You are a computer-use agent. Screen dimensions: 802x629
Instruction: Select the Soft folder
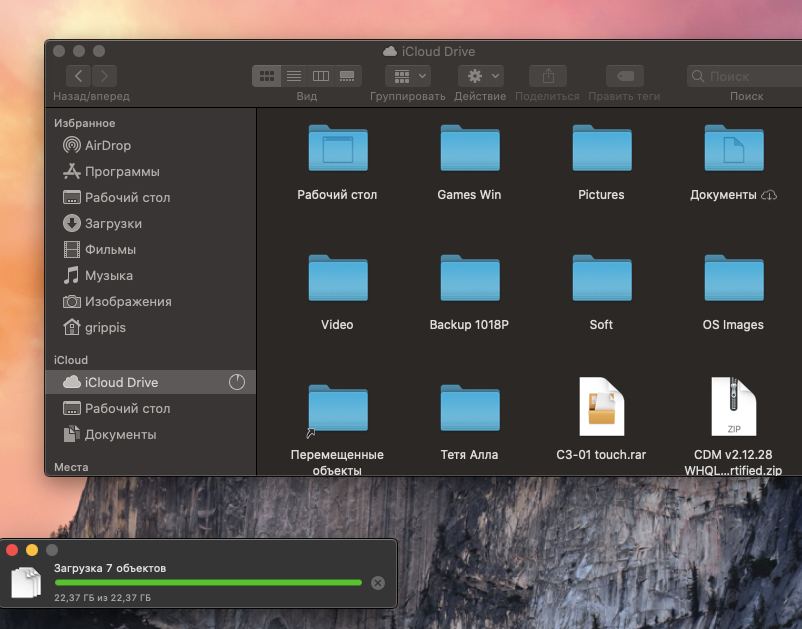point(602,278)
